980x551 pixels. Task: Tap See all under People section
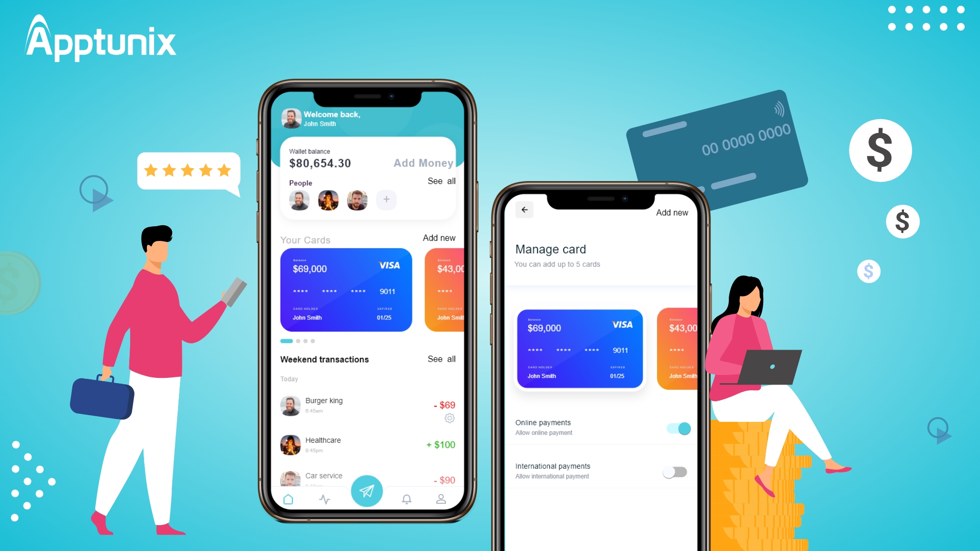point(440,180)
